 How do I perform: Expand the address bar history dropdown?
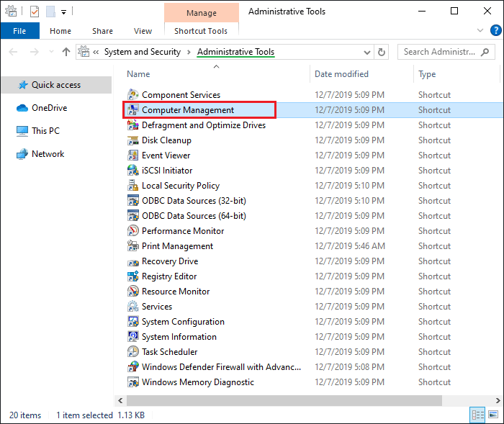point(366,52)
